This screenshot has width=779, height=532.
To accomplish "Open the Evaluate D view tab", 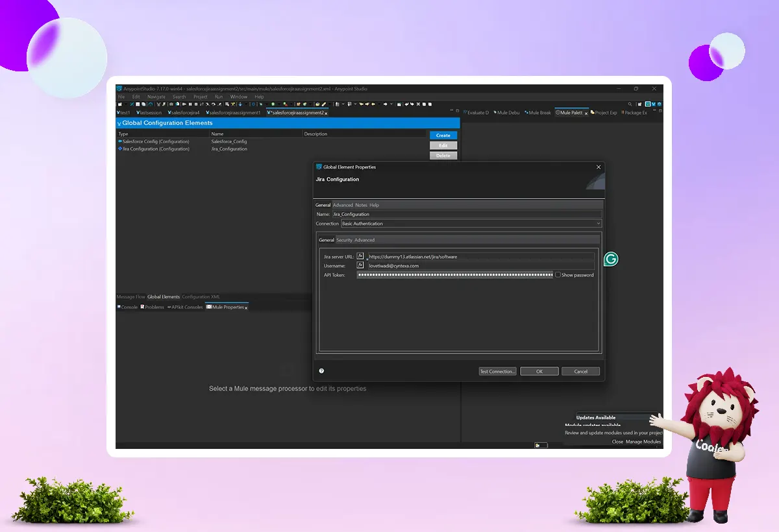I will pyautogui.click(x=476, y=113).
